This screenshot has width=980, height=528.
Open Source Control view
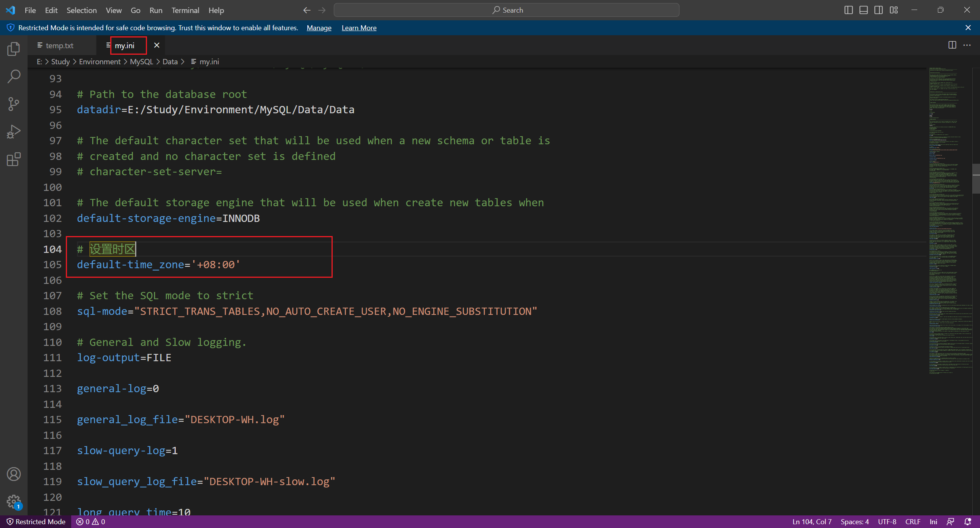click(x=14, y=104)
